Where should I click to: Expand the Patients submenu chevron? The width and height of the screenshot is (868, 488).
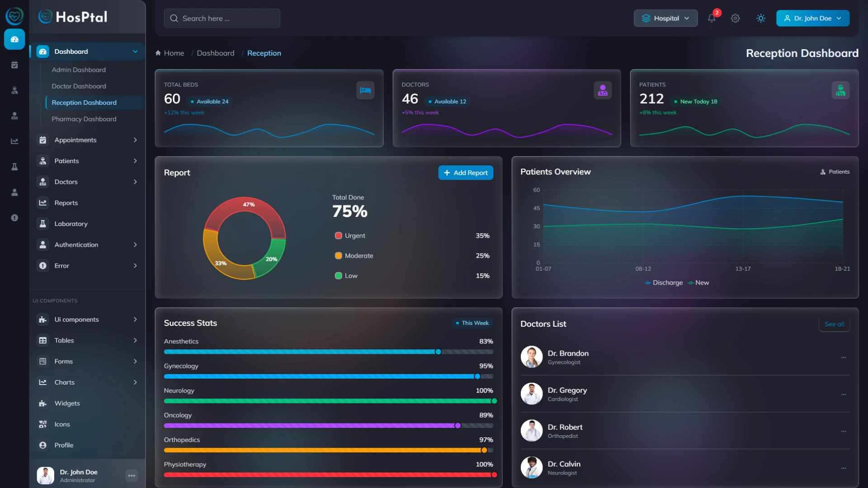coord(135,161)
